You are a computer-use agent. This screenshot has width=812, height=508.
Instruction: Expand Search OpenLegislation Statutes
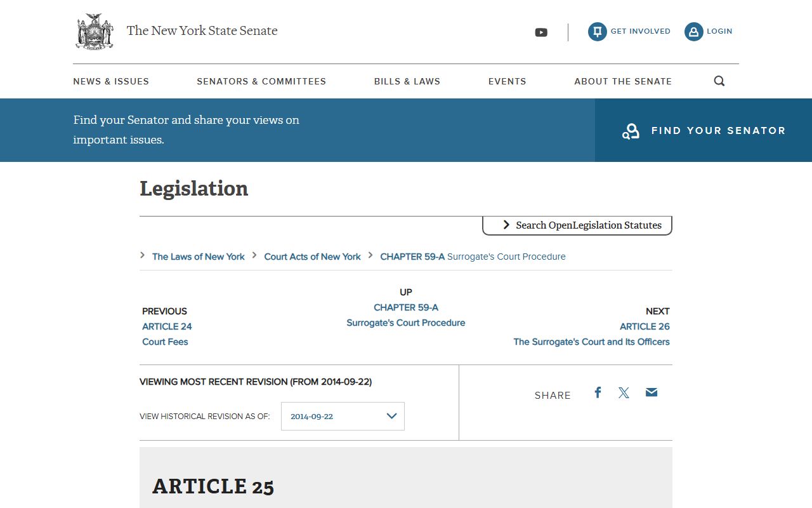577,225
